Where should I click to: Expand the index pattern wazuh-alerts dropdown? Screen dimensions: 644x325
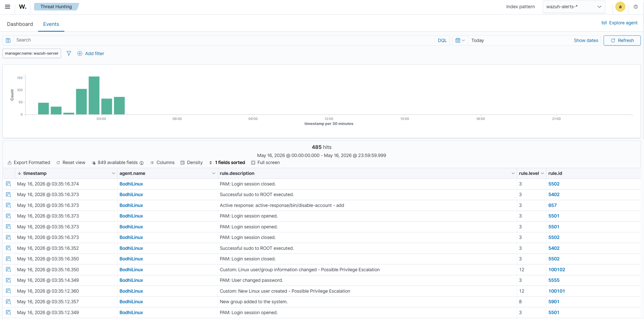click(x=574, y=7)
